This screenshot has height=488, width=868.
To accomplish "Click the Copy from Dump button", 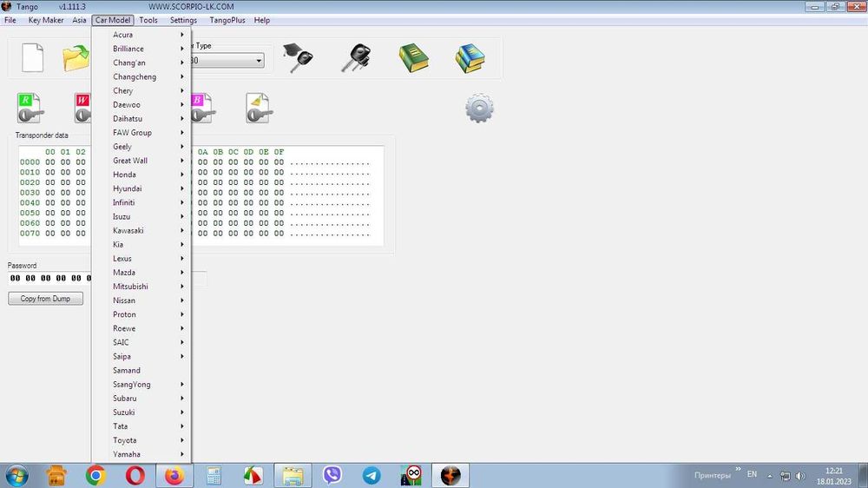I will coord(45,299).
